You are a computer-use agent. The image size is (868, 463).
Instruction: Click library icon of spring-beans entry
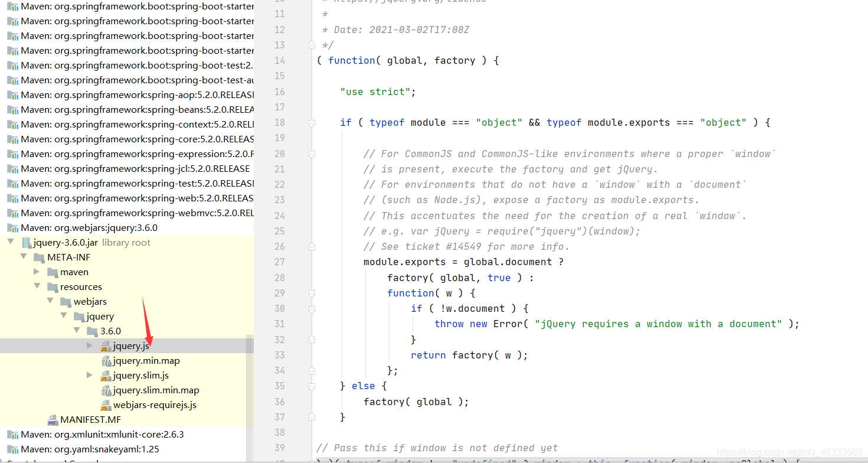pos(12,110)
